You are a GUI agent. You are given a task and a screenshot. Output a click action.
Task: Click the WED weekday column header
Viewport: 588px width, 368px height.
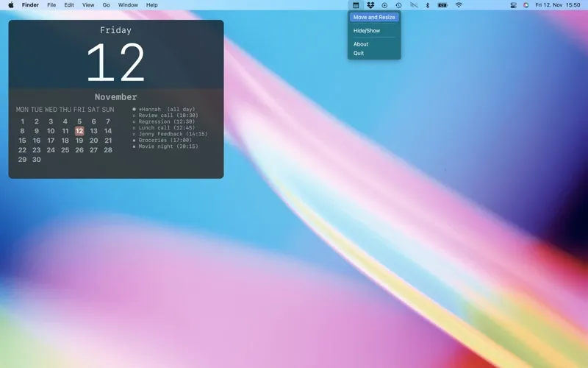tap(51, 110)
